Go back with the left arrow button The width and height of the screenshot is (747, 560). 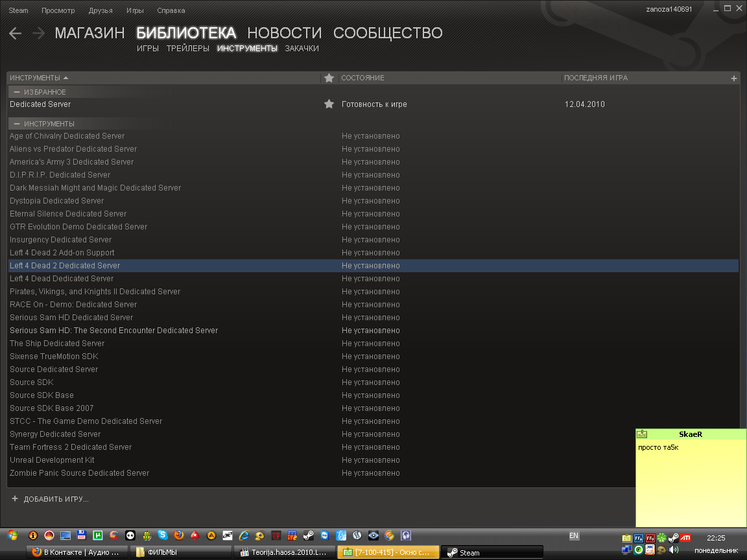click(x=16, y=33)
